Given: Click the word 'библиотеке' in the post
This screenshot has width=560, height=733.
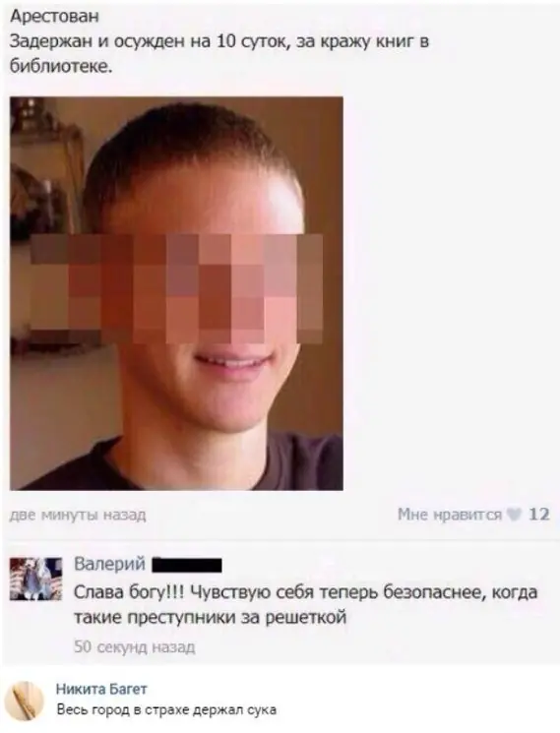Looking at the screenshot, I should coord(59,67).
